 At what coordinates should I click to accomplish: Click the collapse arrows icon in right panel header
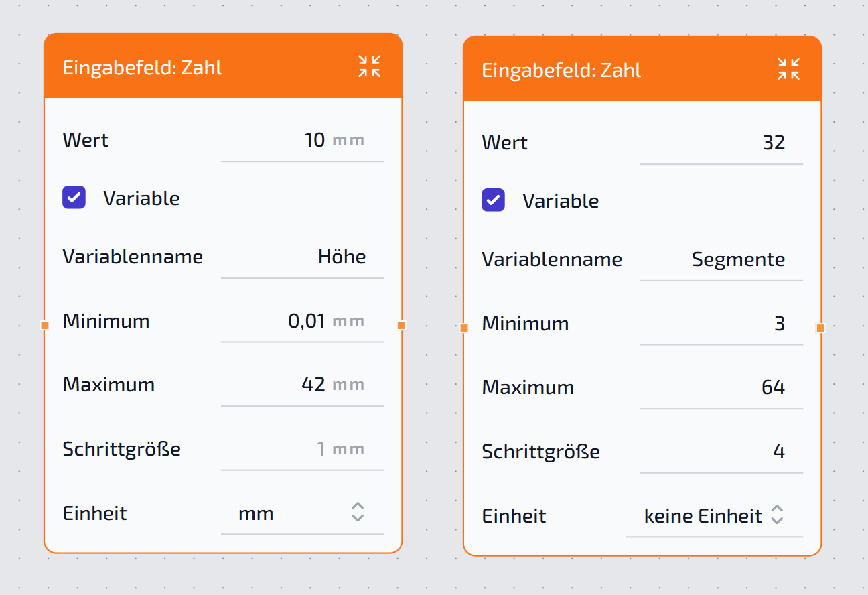[788, 68]
